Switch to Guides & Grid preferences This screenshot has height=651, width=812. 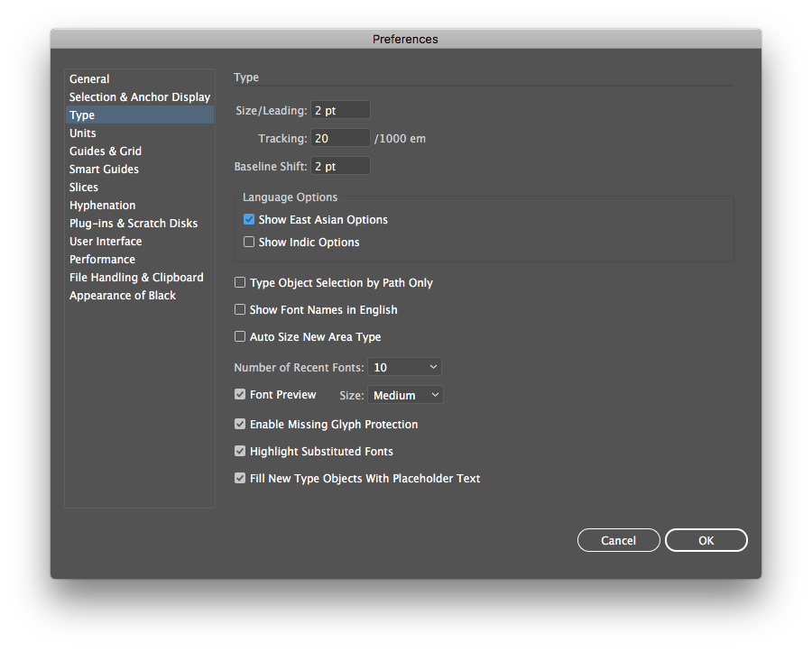coord(106,151)
